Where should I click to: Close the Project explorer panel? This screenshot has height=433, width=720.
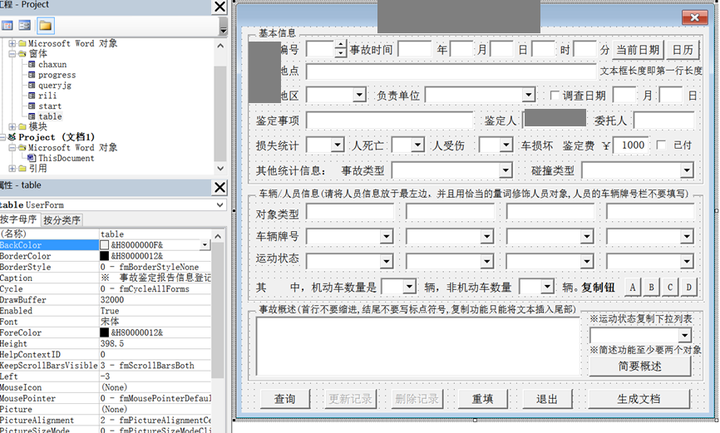click(x=218, y=5)
